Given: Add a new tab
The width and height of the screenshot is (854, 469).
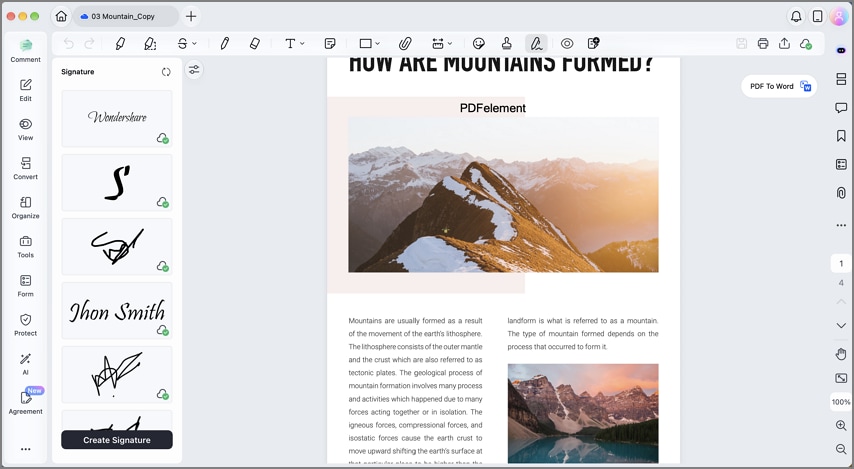Looking at the screenshot, I should coord(191,16).
